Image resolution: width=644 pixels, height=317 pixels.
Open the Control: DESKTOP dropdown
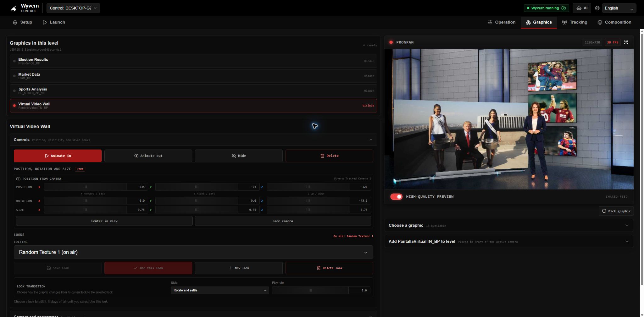tap(73, 8)
